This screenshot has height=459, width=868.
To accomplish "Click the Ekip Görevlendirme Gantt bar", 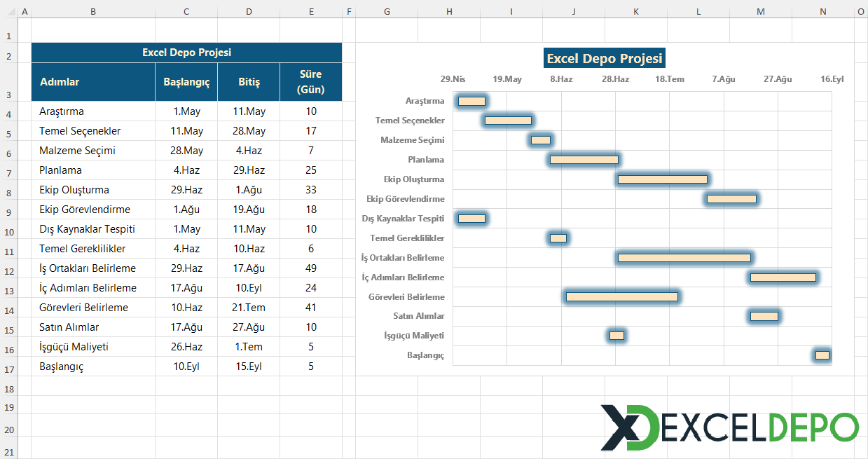I will [x=731, y=199].
